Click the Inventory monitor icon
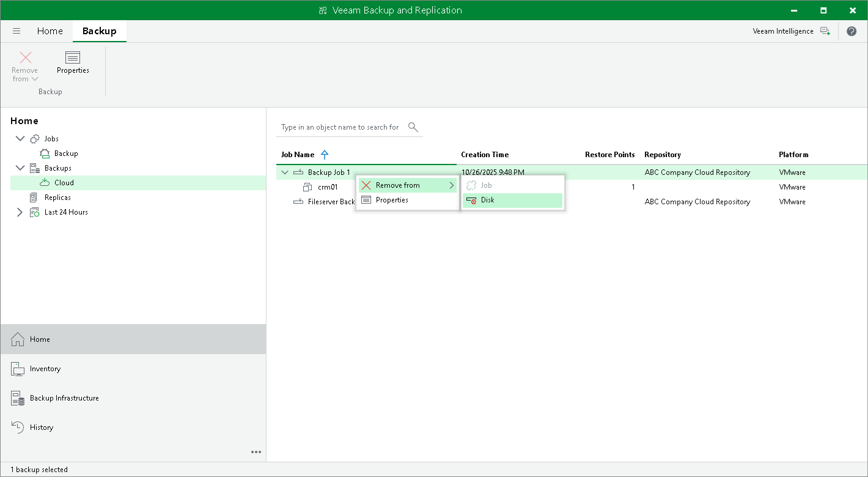Screen dimensions: 868x477 pyautogui.click(x=18, y=369)
